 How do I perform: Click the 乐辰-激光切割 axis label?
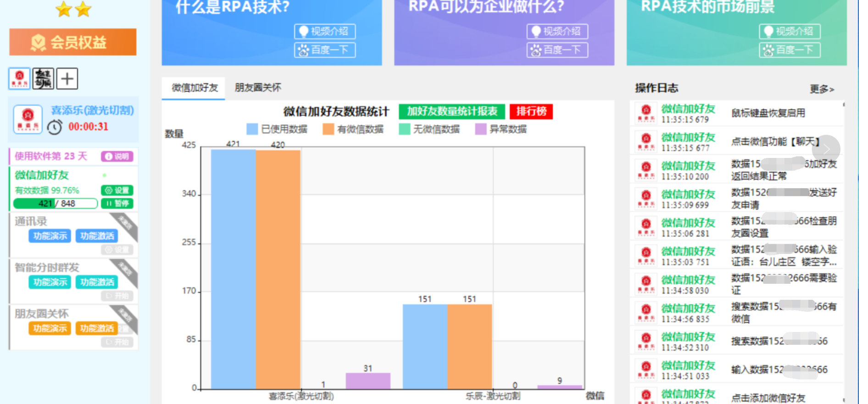[x=493, y=396]
